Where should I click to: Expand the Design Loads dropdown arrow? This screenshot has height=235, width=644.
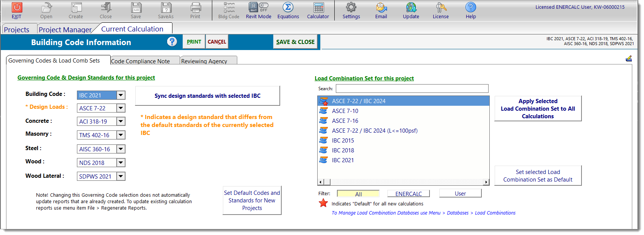[x=121, y=108]
